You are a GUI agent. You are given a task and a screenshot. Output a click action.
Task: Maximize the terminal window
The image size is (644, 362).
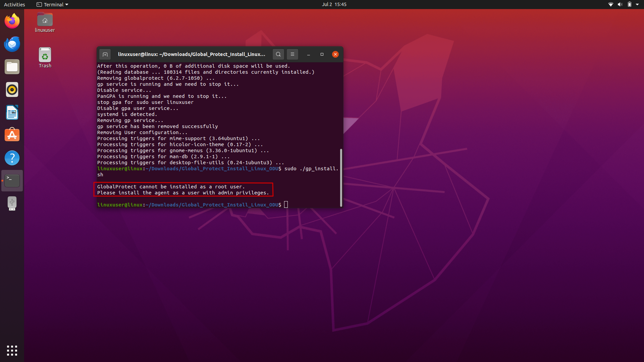click(322, 54)
